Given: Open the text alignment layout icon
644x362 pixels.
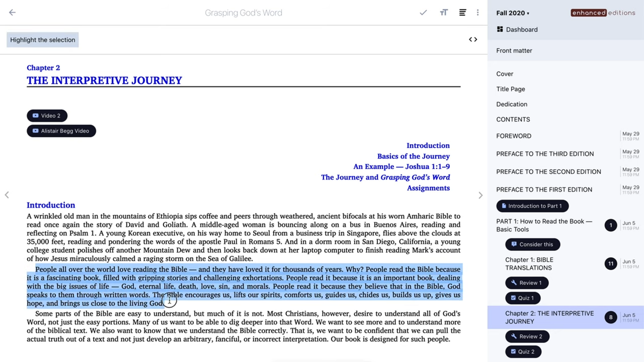Looking at the screenshot, I should 462,13.
